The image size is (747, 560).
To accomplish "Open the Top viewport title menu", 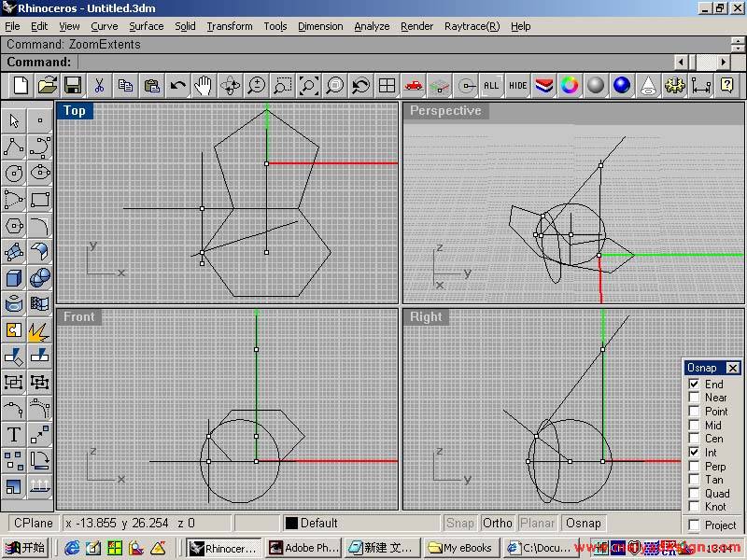I will coord(75,110).
